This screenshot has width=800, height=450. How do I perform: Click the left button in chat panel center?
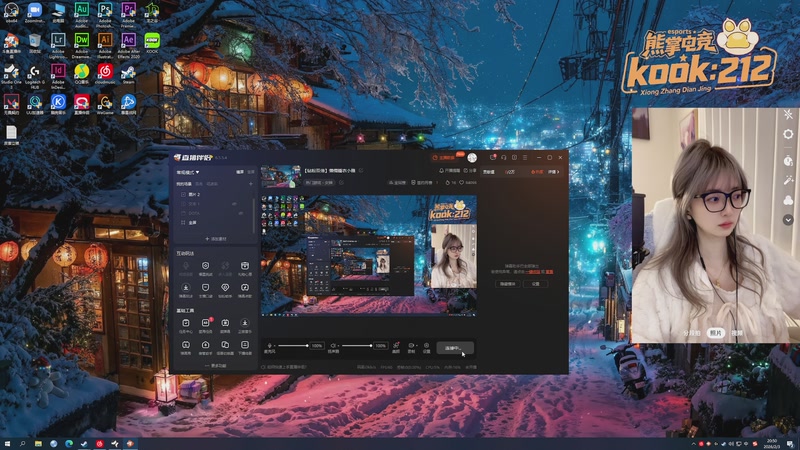click(508, 284)
